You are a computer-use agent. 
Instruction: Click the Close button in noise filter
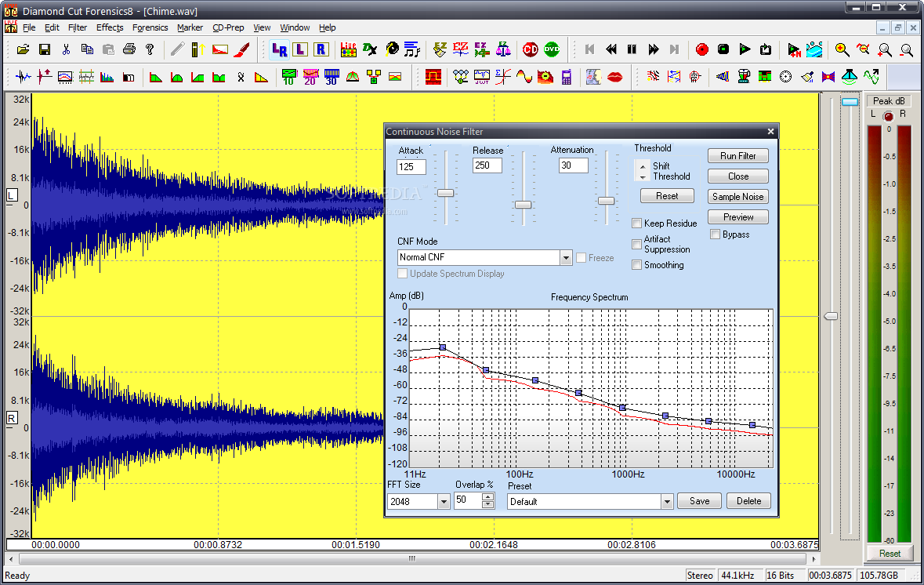click(737, 176)
